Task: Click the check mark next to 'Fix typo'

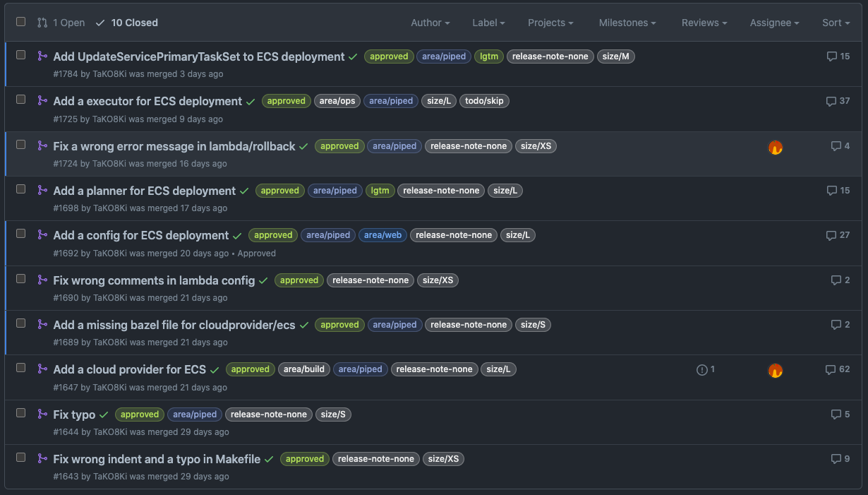Action: coord(104,415)
